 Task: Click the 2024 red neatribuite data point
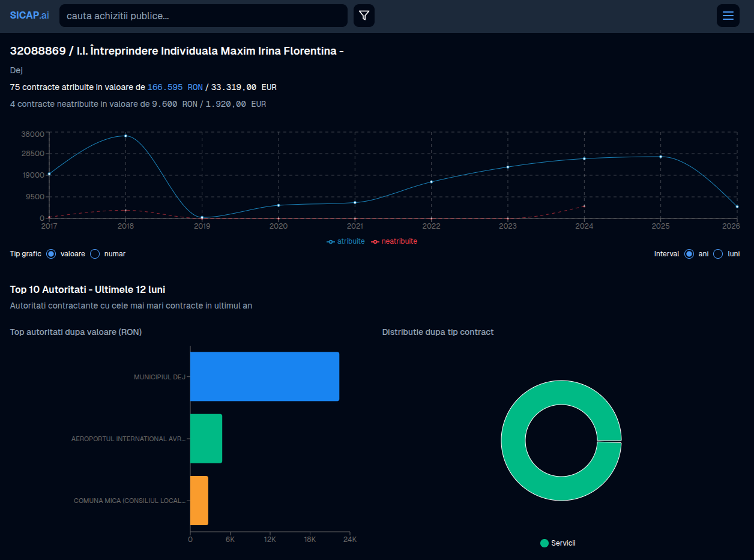point(584,206)
